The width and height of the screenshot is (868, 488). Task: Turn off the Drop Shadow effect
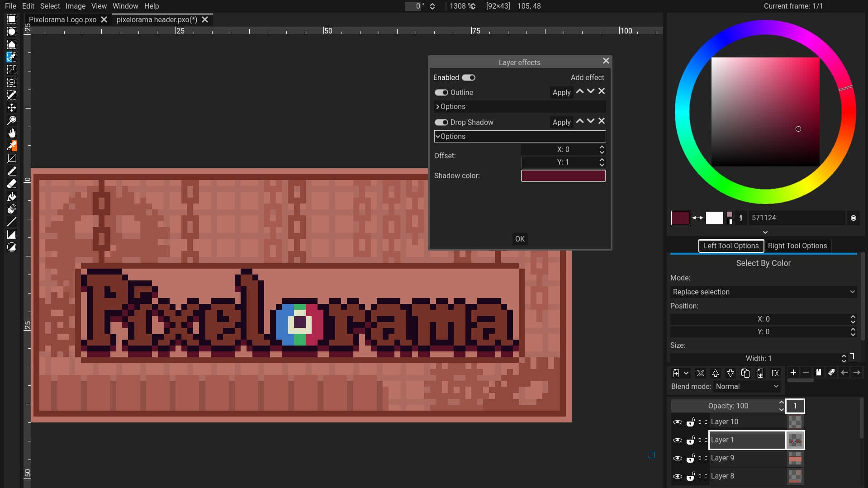[441, 122]
